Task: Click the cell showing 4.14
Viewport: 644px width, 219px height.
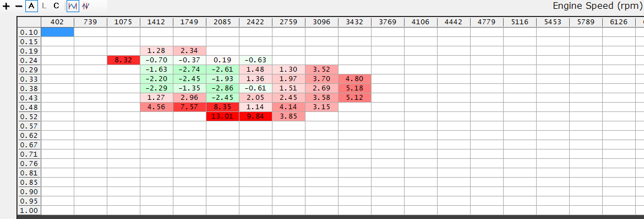Action: pyautogui.click(x=288, y=107)
